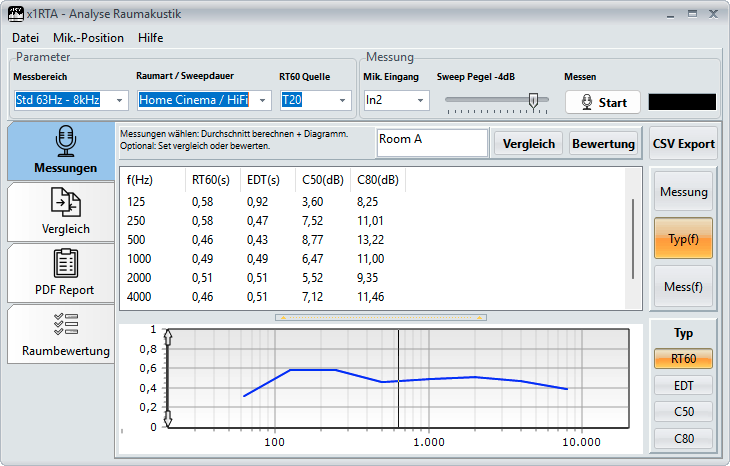Open the Messungen tab with microphone icon
730x466 pixels.
(58, 151)
